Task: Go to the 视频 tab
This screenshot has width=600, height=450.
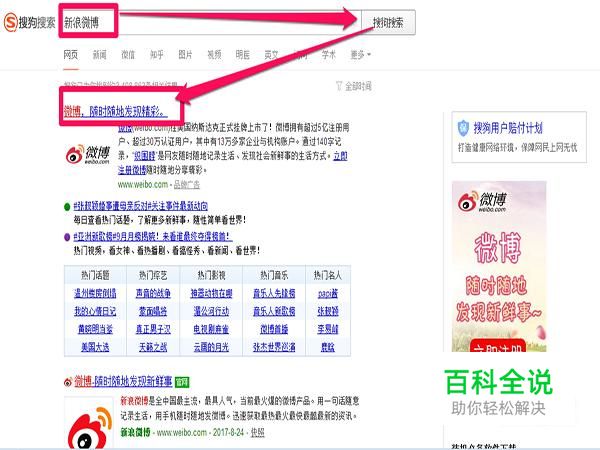Action: tap(214, 55)
